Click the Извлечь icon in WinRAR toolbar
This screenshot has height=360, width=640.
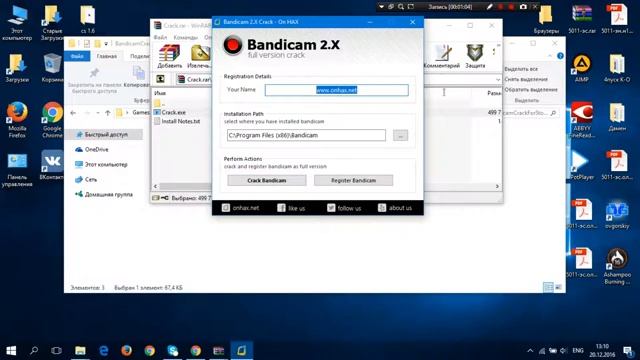[199, 56]
